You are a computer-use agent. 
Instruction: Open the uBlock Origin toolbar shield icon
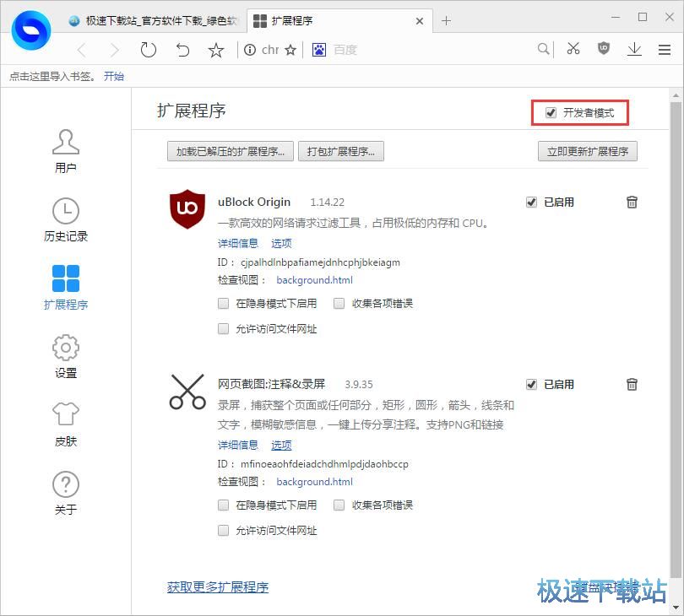click(x=604, y=48)
